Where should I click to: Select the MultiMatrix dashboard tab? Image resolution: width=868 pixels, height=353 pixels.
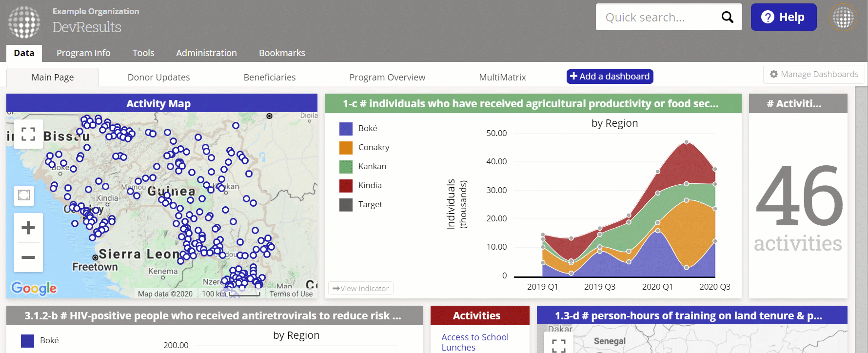click(502, 77)
